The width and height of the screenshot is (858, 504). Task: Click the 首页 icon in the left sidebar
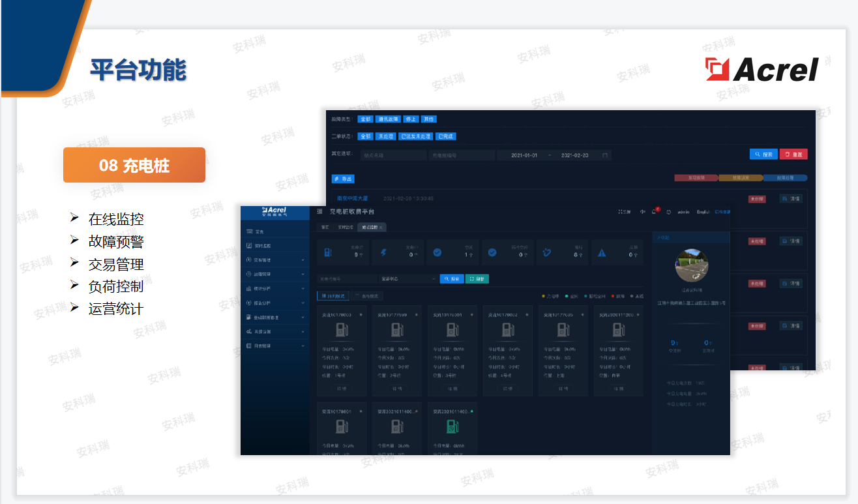click(249, 231)
